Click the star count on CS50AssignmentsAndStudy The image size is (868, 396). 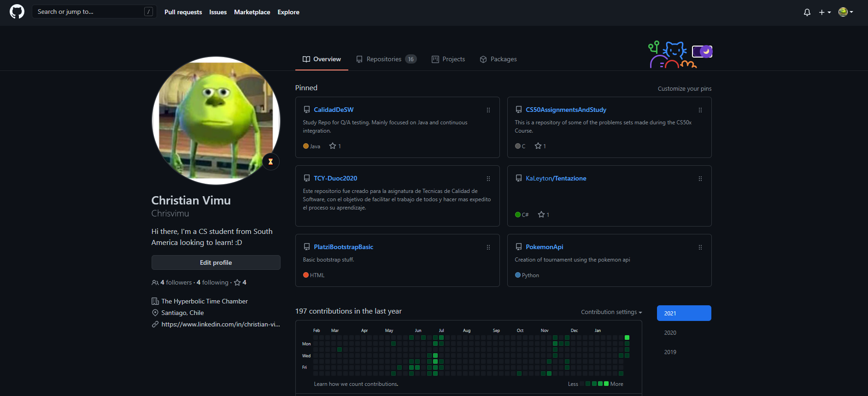tap(540, 146)
